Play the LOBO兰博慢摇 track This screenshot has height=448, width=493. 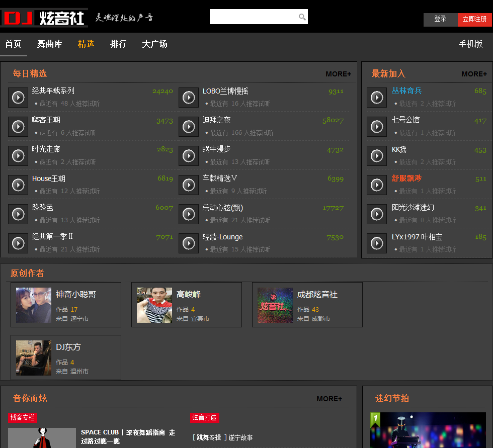tap(189, 98)
